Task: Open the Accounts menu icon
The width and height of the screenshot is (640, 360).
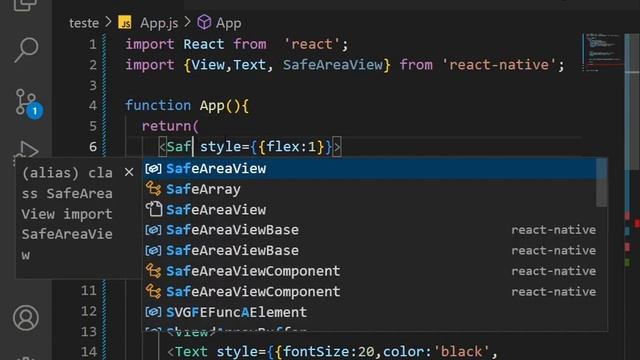Action: 26,318
